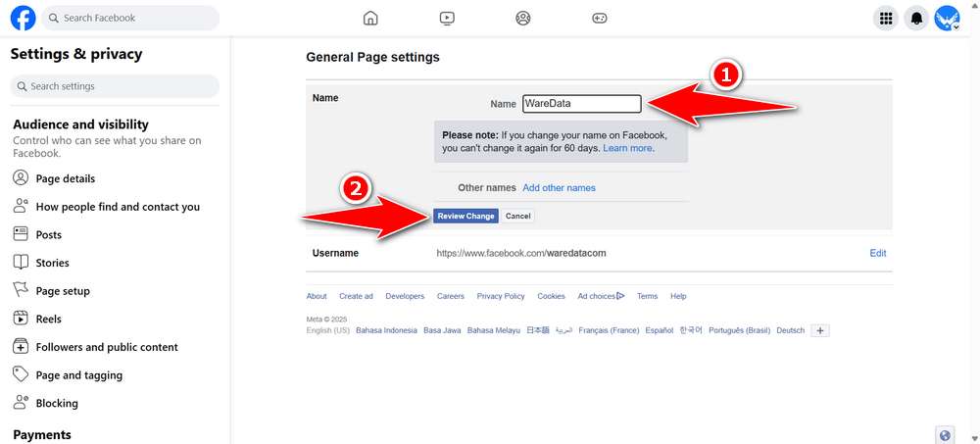Click Add other names link

[559, 187]
